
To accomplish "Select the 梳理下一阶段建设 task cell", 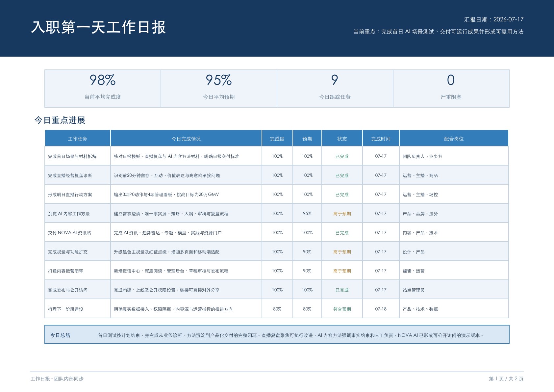I will (x=78, y=309).
